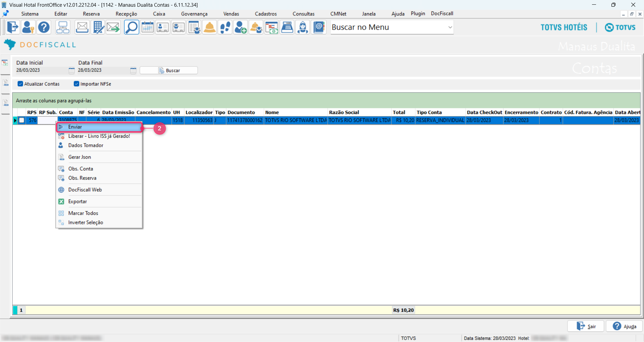Click UH cell 1518

178,120
